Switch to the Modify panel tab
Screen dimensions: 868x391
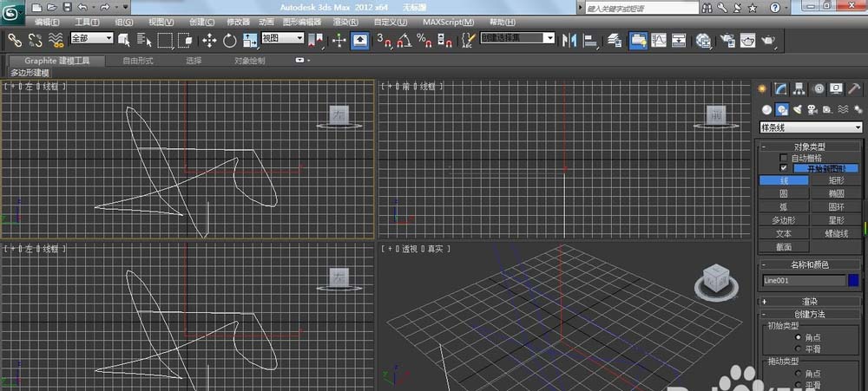click(781, 88)
